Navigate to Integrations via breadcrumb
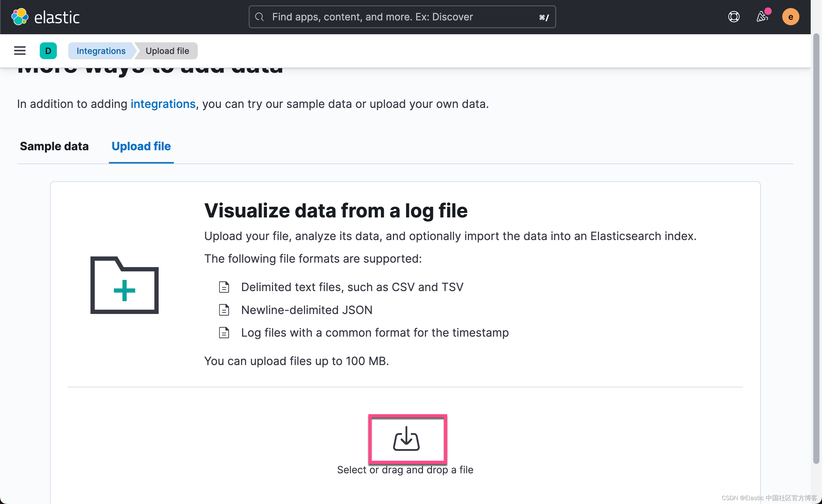 coord(101,51)
